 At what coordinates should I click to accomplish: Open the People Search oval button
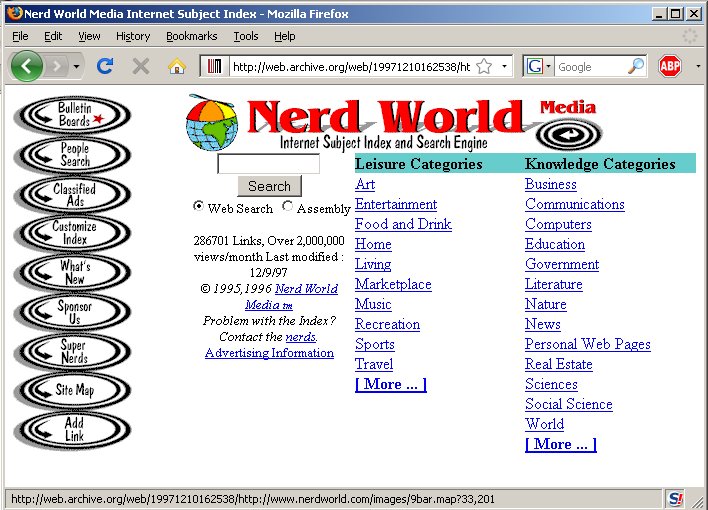coord(72,154)
